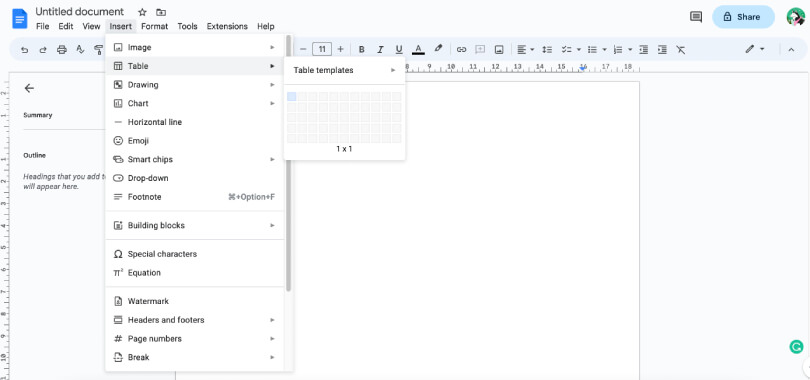Click the Share button
Image resolution: width=810 pixels, height=380 pixels.
click(743, 17)
